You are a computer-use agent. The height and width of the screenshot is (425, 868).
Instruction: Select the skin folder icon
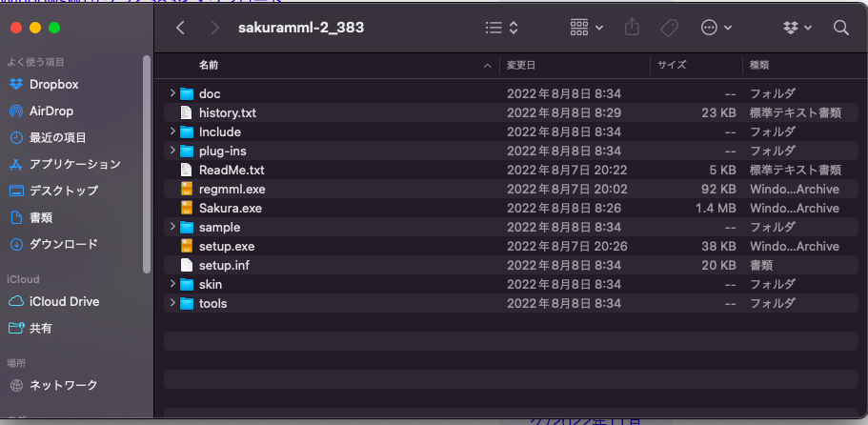[187, 284]
